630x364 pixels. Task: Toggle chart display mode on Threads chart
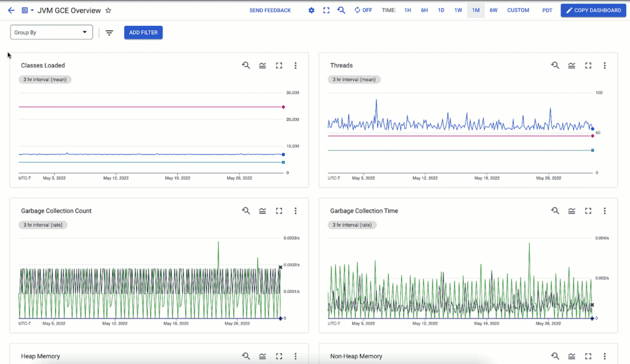(571, 65)
